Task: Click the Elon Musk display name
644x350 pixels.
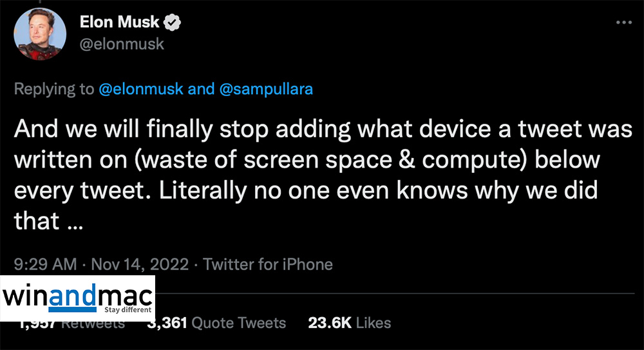Action: (119, 23)
